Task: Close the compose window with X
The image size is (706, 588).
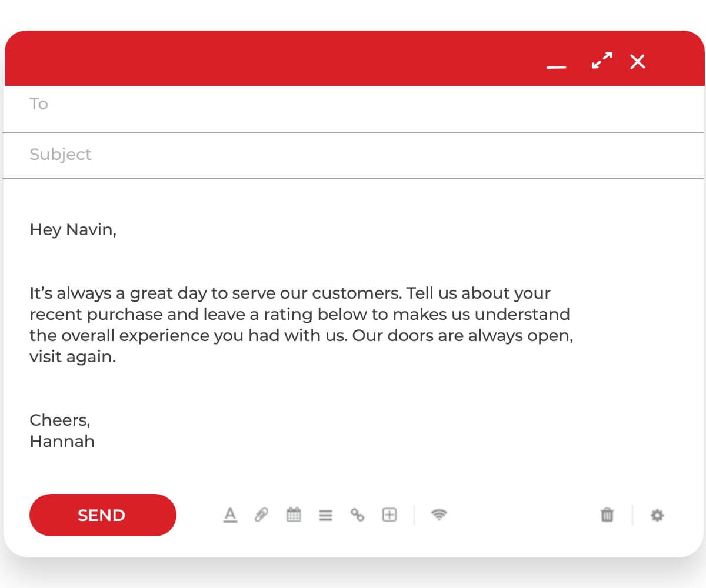Action: click(x=637, y=61)
